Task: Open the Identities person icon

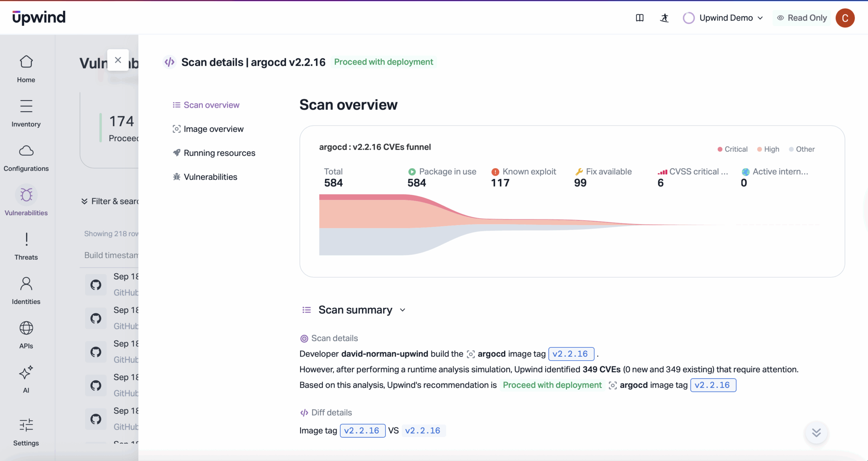Action: coord(26,284)
